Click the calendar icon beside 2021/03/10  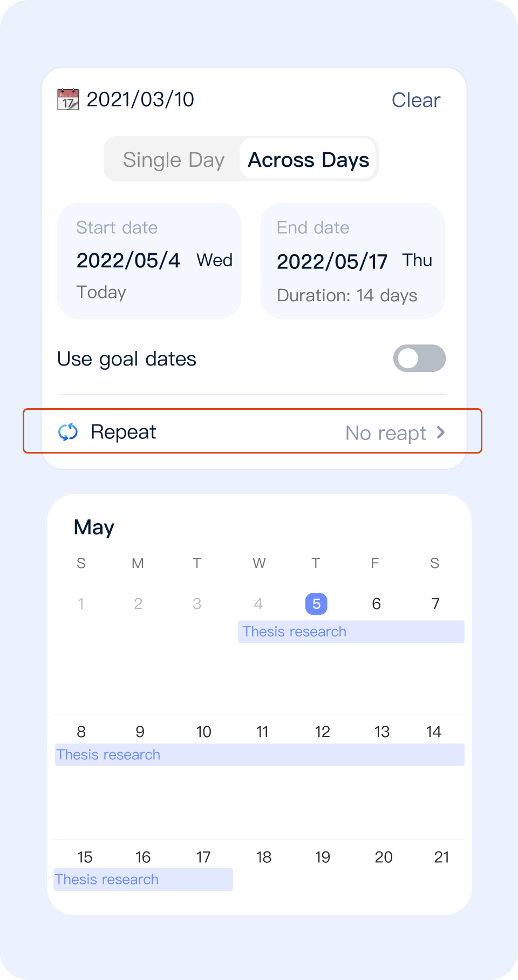[x=68, y=100]
